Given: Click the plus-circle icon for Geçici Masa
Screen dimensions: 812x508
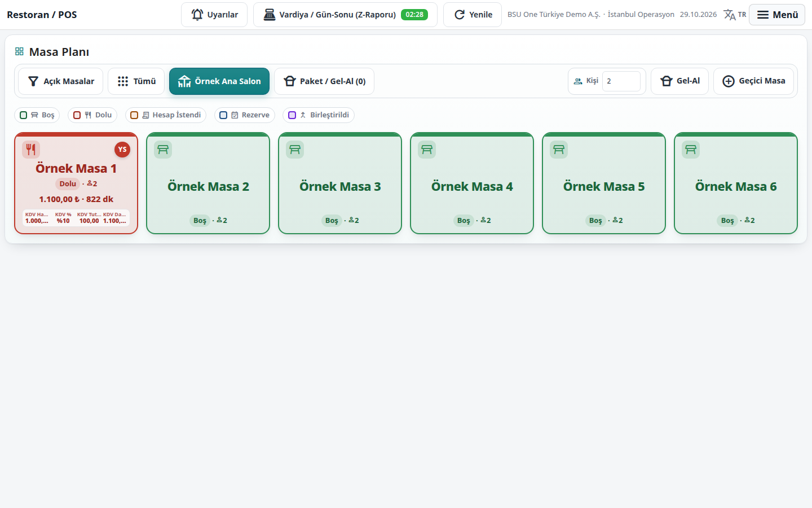Looking at the screenshot, I should (x=729, y=81).
